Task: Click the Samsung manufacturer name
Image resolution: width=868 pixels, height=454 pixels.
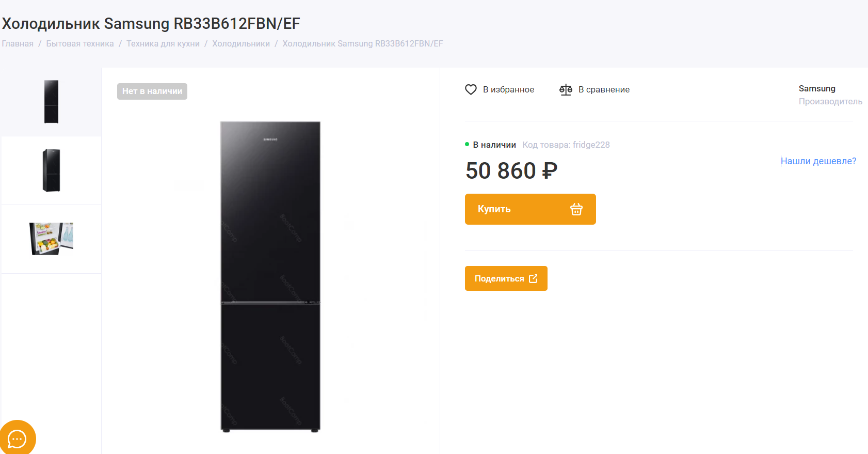Action: pyautogui.click(x=817, y=88)
